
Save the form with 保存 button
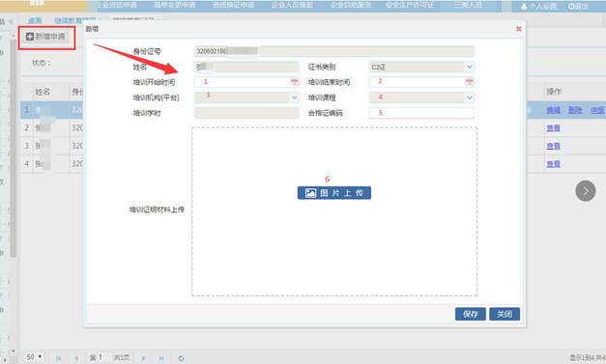pos(471,314)
